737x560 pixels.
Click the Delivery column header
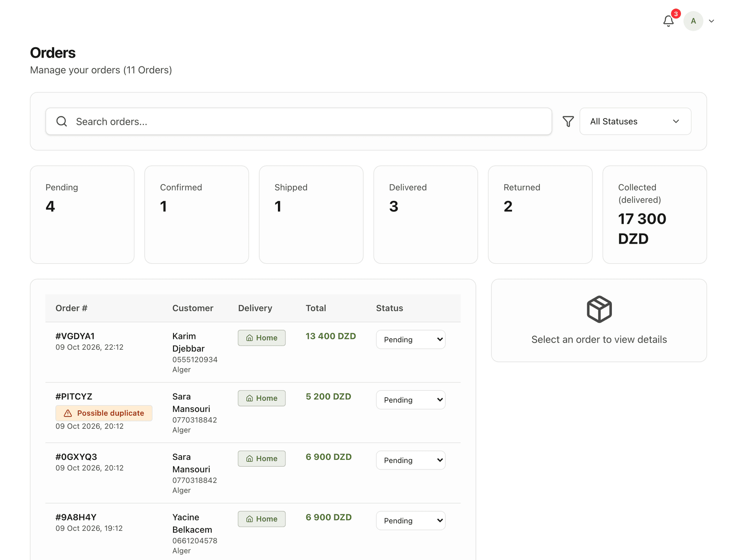click(255, 308)
